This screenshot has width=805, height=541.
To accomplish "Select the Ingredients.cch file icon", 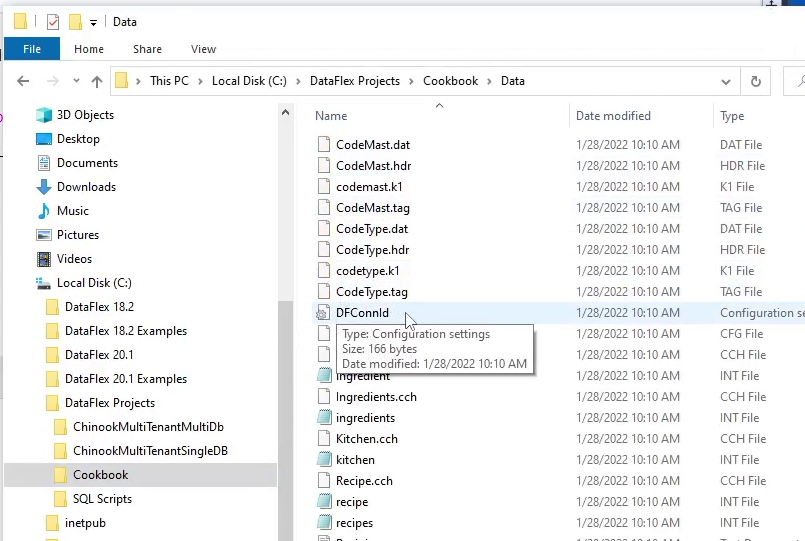I will [x=323, y=397].
